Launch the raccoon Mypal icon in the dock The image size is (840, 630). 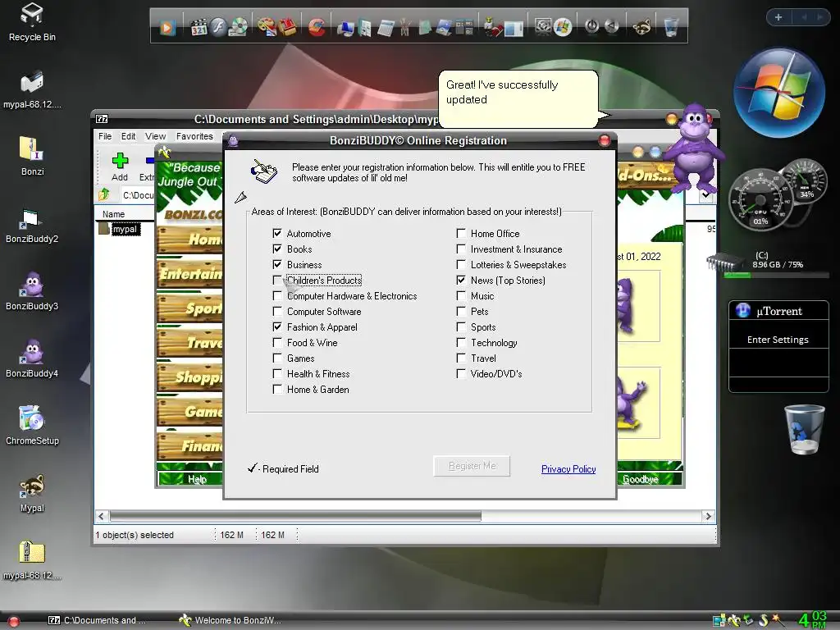tap(641, 26)
